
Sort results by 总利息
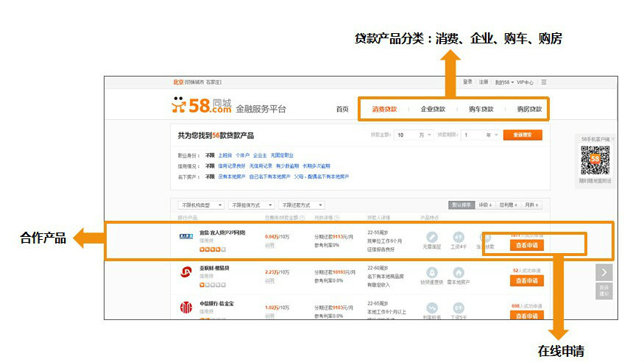click(x=508, y=205)
